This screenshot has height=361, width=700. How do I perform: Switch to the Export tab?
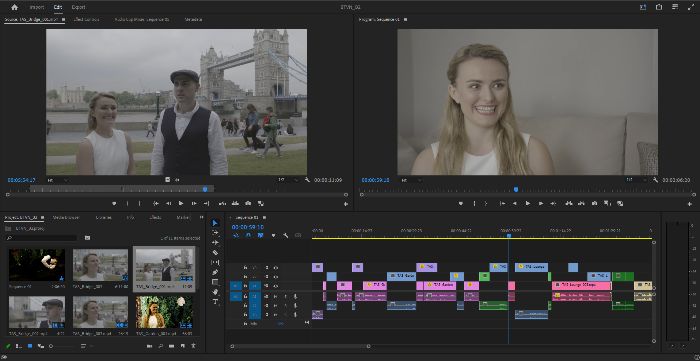pyautogui.click(x=79, y=7)
